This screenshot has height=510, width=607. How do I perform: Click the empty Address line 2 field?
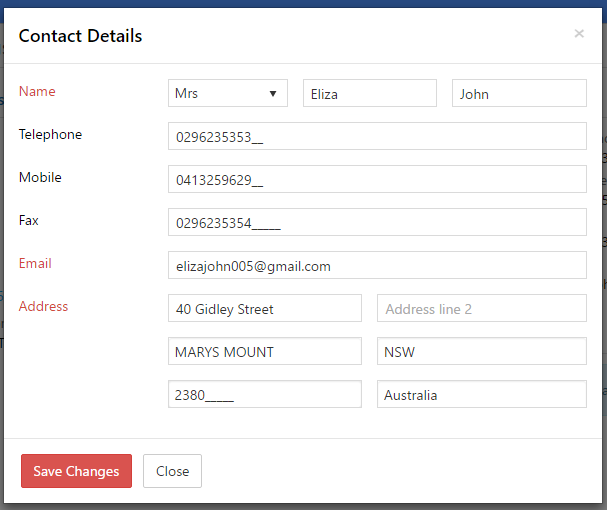point(481,308)
